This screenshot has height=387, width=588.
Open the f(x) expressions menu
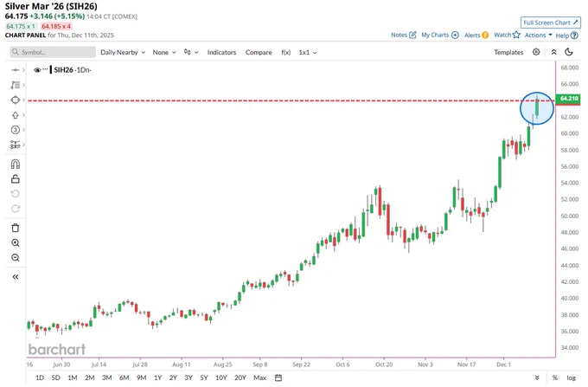(x=285, y=52)
